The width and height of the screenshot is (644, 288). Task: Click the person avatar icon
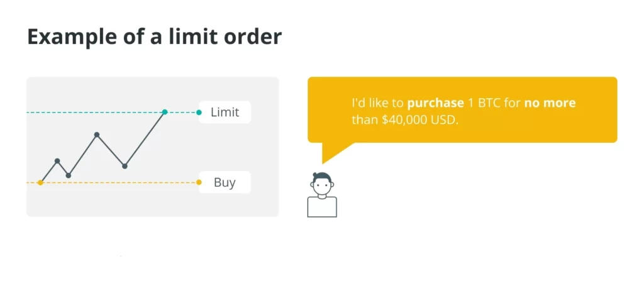point(322,195)
